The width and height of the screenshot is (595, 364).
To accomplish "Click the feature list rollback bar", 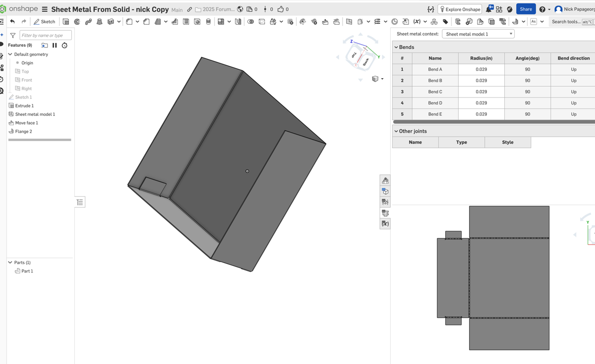I will (x=40, y=140).
